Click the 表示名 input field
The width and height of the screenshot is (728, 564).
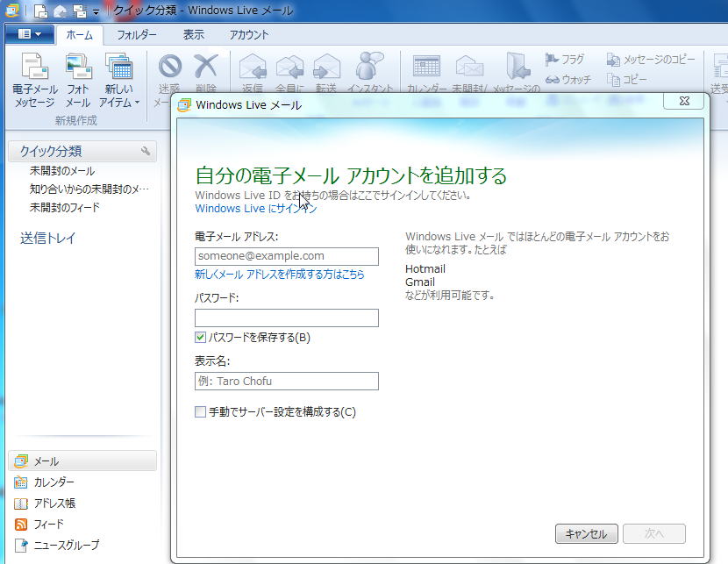click(x=287, y=381)
